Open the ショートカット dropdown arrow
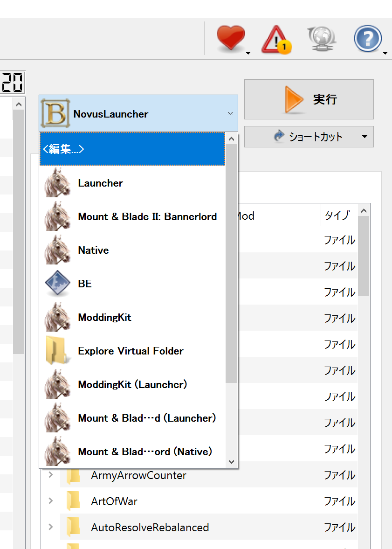Image resolution: width=392 pixels, height=549 pixels. [x=364, y=137]
